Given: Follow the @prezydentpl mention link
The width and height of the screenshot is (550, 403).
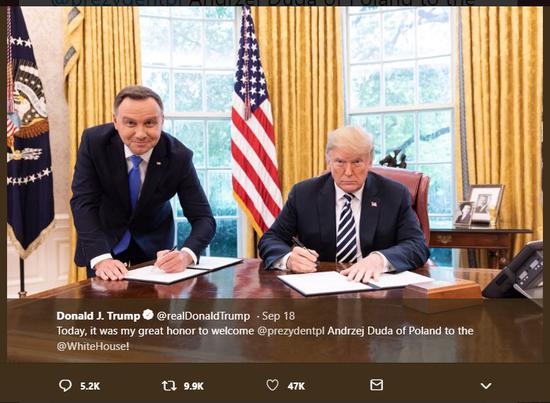Looking at the screenshot, I should (x=291, y=331).
